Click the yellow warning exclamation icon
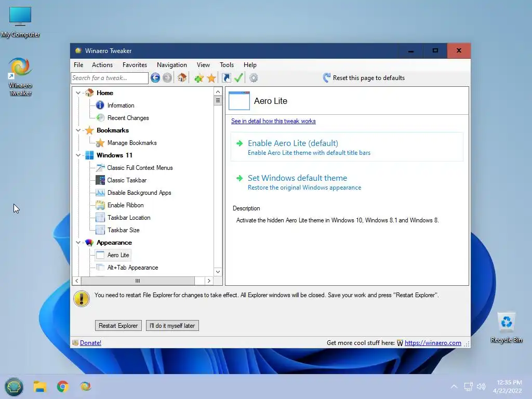This screenshot has height=399, width=532. point(82,299)
